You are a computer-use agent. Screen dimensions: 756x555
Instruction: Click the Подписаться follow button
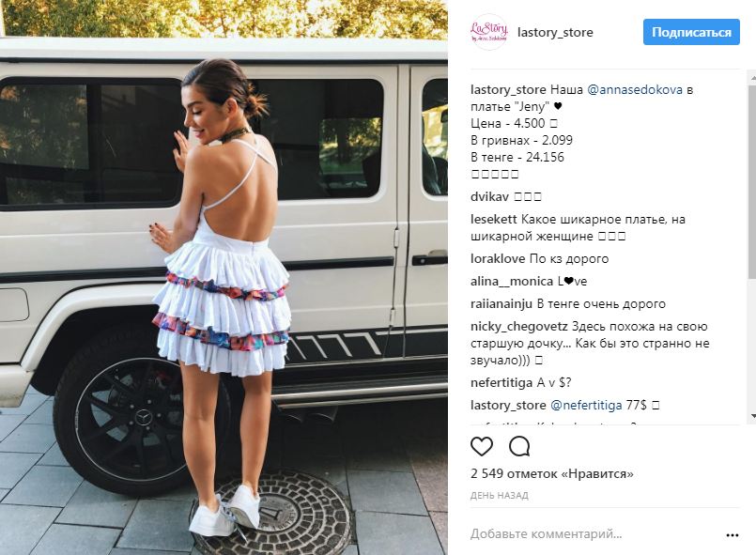[691, 32]
